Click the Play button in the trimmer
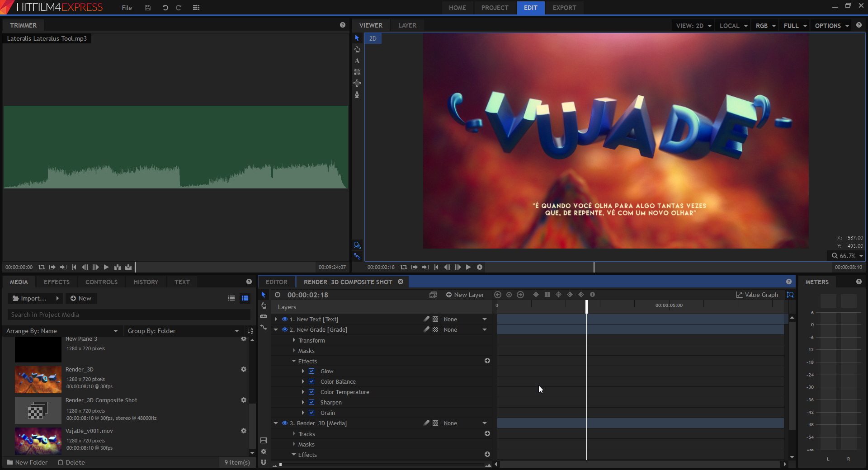This screenshot has height=470, width=868. [x=106, y=267]
